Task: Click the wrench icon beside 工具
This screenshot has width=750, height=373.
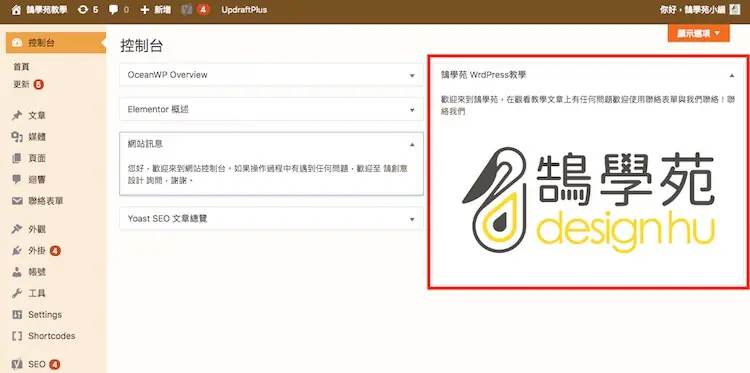Action: click(x=17, y=293)
